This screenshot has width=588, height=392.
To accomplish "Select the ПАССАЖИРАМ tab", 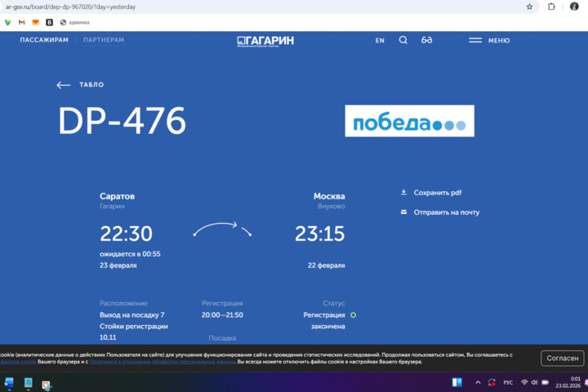I will [x=44, y=40].
